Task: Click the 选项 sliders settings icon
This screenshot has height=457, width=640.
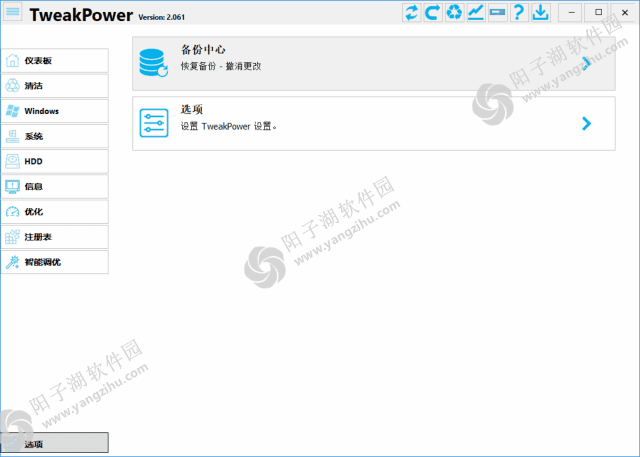Action: 154,123
